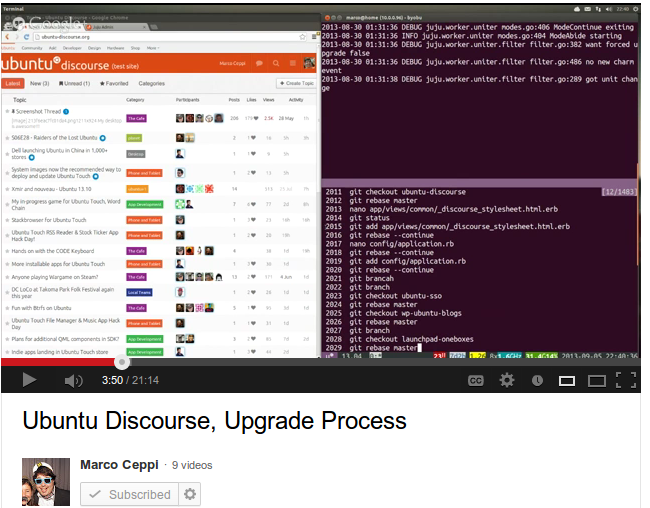Image resolution: width=650 pixels, height=508 pixels.
Task: Open the More dropdown in Ubuntu top nav
Action: pos(153,48)
